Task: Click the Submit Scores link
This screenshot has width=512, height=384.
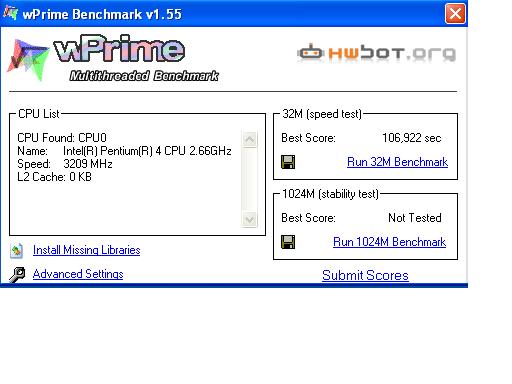Action: point(365,275)
